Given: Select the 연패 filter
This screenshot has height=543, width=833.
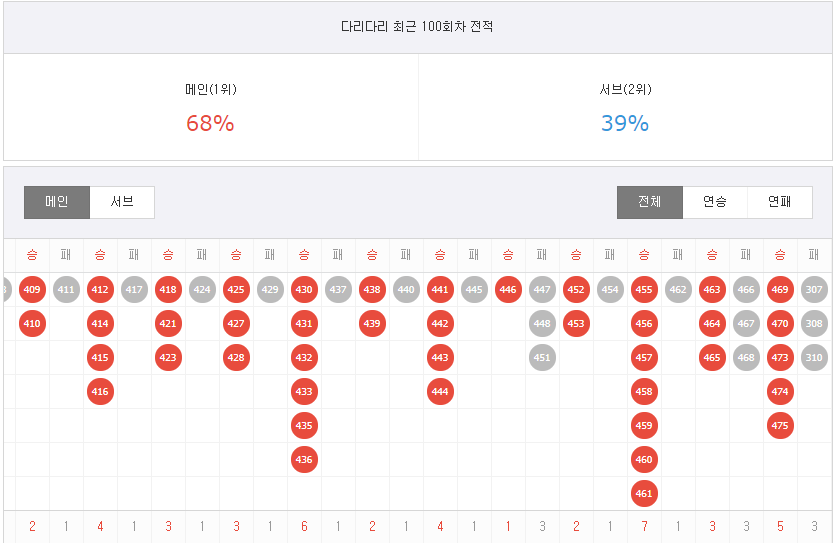Looking at the screenshot, I should click(780, 202).
